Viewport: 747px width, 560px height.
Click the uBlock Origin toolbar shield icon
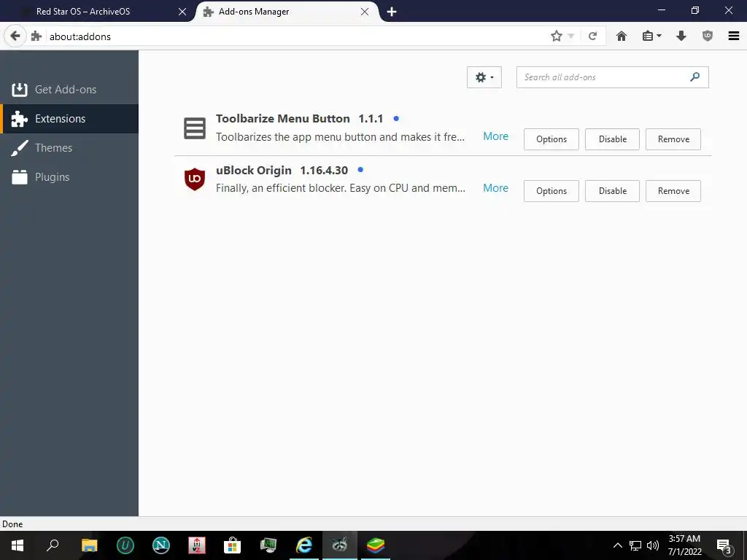(708, 36)
